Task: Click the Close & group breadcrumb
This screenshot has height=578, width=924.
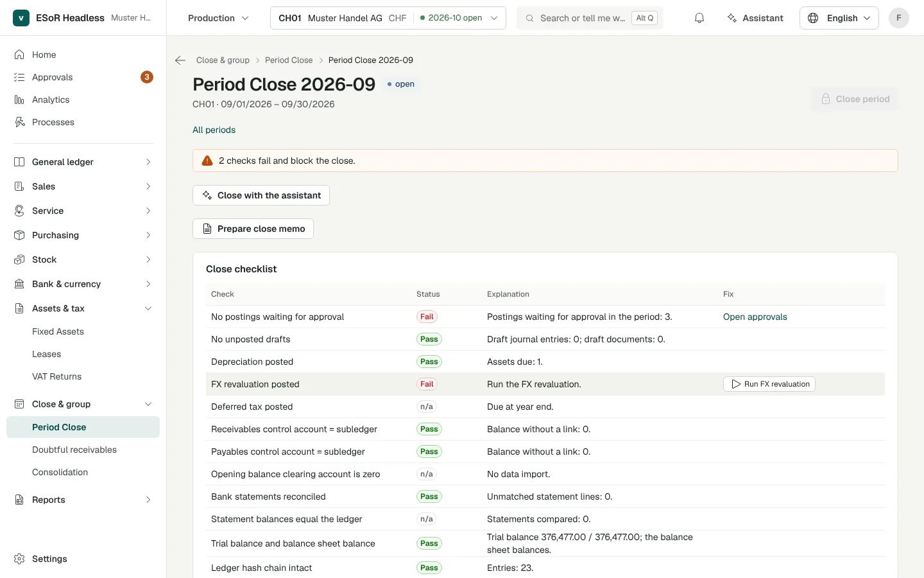Action: pyautogui.click(x=223, y=60)
